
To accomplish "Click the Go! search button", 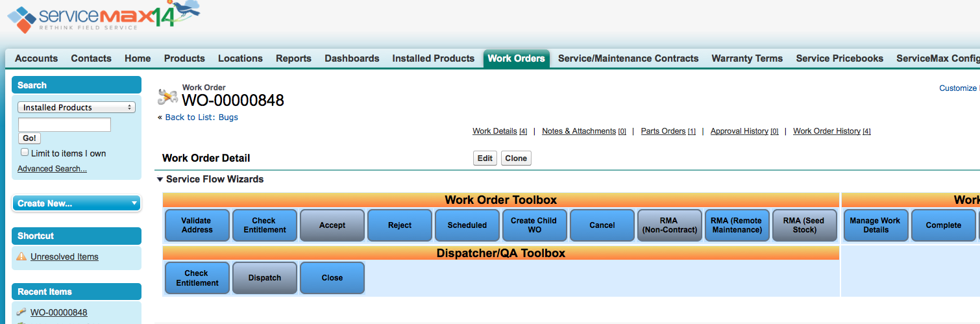I will coord(29,138).
